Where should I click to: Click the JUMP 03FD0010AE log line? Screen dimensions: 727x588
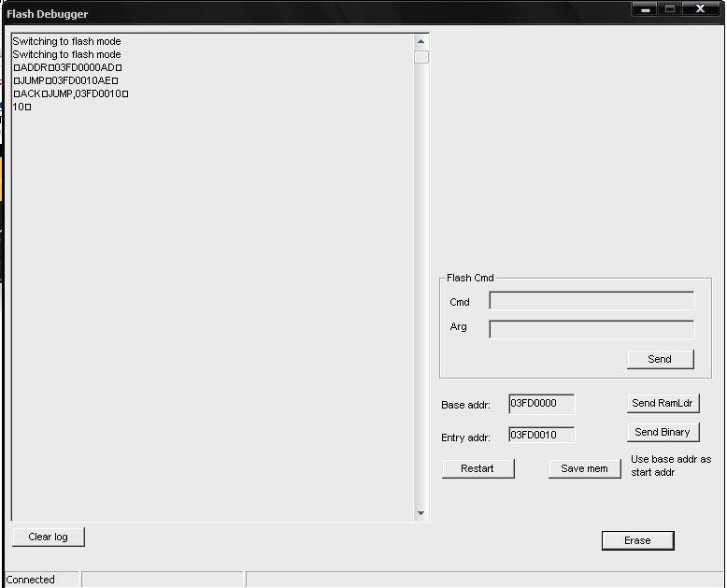65,80
